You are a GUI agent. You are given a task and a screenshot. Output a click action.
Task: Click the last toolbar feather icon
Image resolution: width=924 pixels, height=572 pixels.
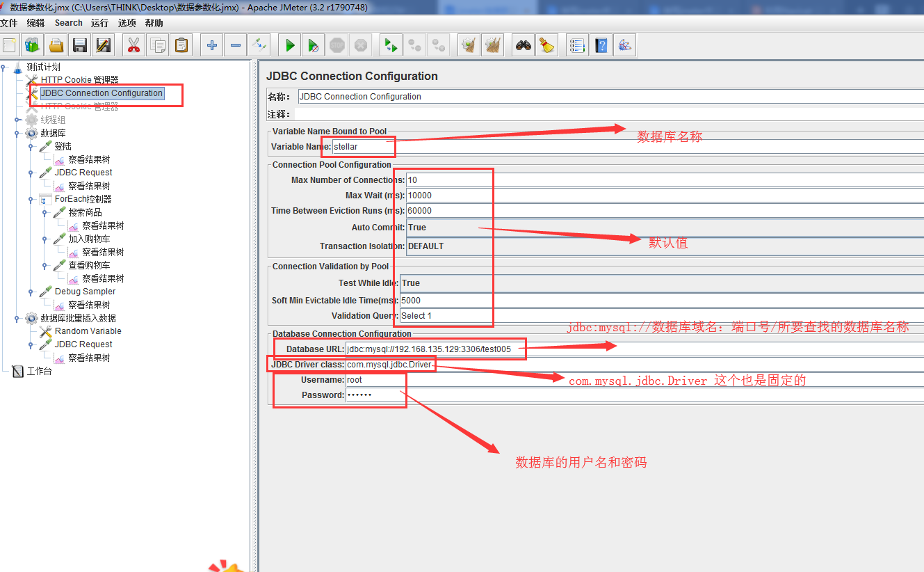624,46
